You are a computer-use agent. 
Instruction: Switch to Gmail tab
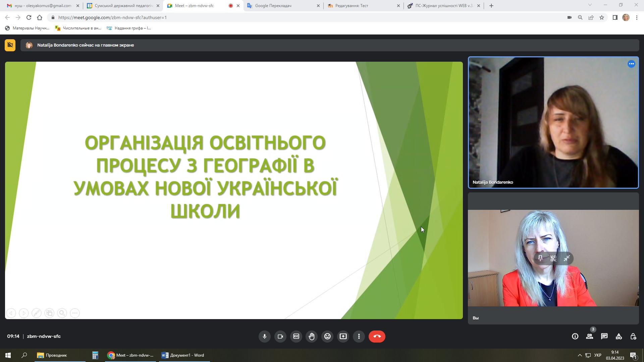42,6
